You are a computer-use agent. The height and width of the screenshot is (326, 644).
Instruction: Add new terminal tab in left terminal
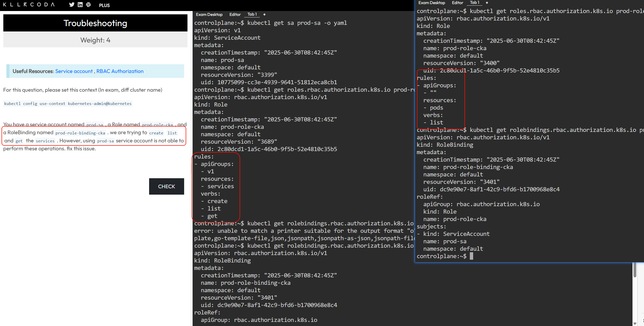click(264, 15)
